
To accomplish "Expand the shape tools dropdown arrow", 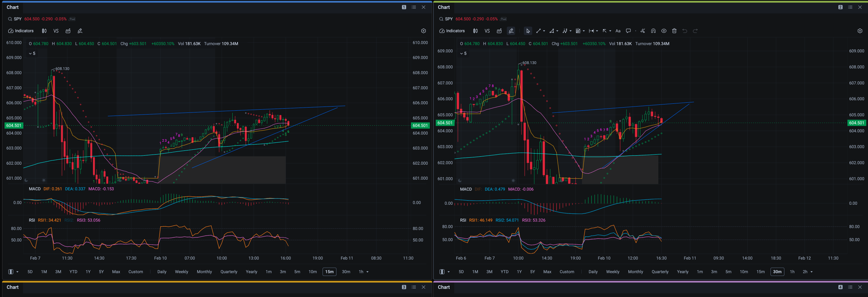I will 557,31.
